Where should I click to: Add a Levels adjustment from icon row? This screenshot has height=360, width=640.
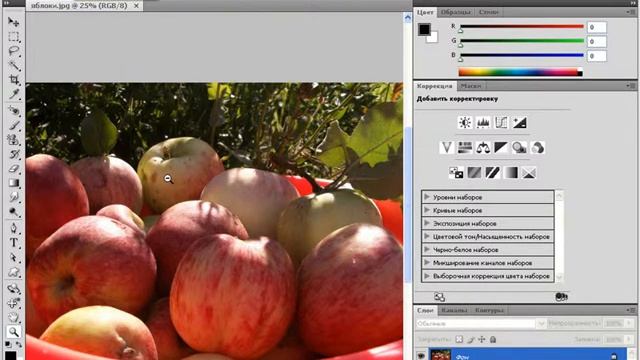483,122
